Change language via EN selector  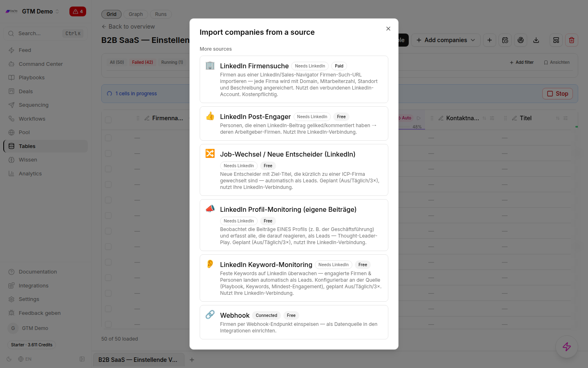[25, 359]
